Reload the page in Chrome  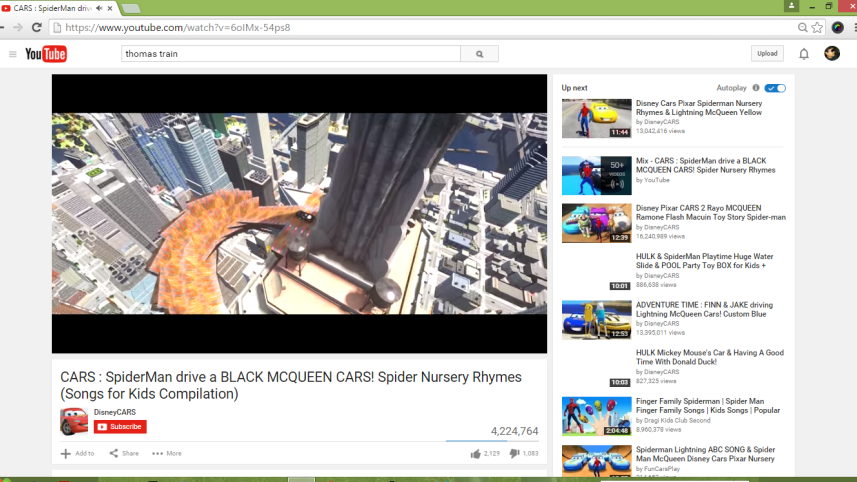point(37,27)
